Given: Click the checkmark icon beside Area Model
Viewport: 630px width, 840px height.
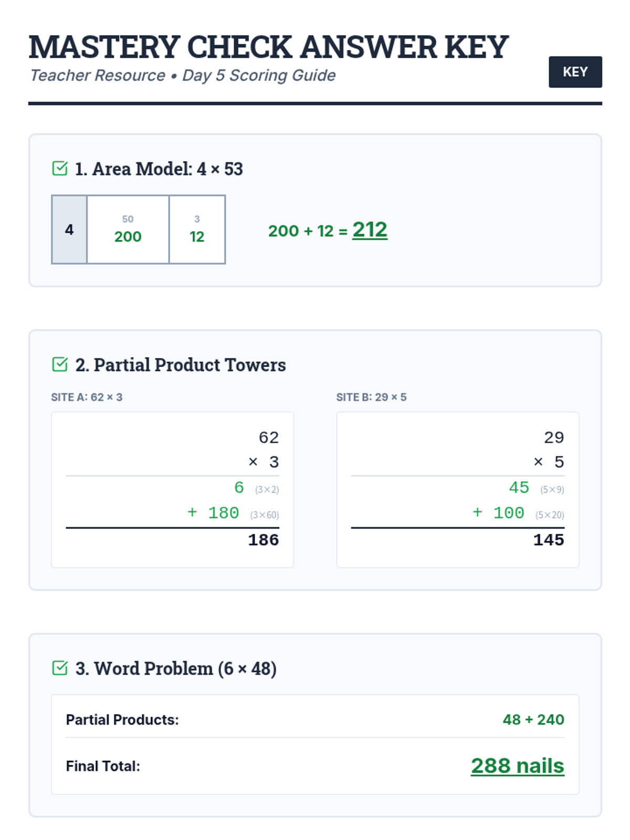Looking at the screenshot, I should pos(60,169).
